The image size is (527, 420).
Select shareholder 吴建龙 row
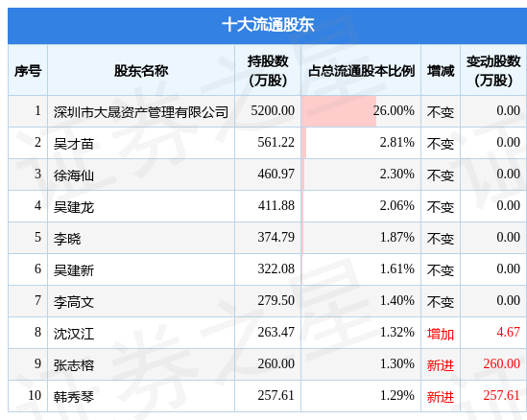pyautogui.click(x=267, y=206)
